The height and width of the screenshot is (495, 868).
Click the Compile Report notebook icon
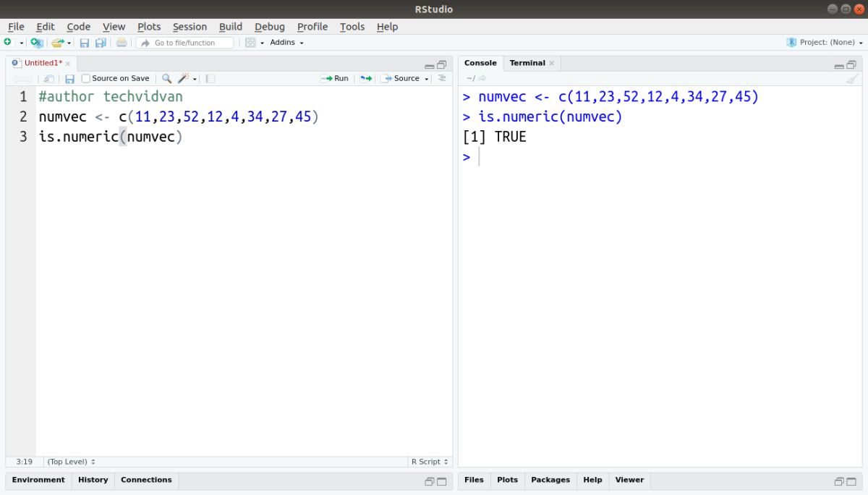pyautogui.click(x=210, y=78)
